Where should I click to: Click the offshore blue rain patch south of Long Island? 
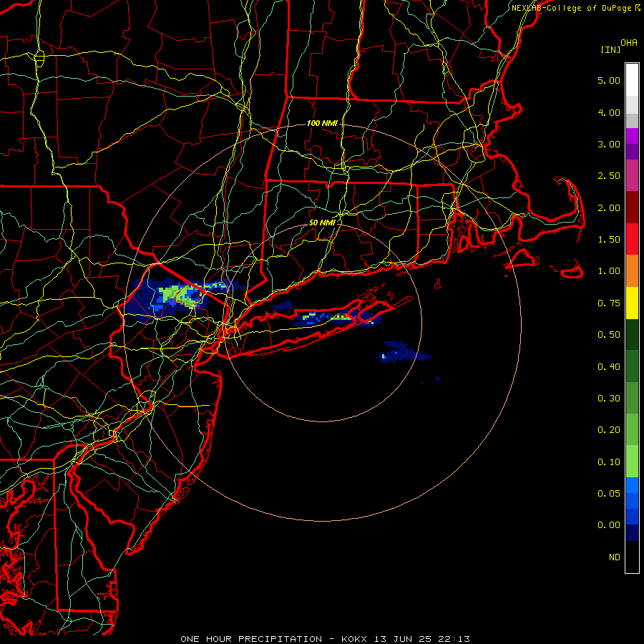point(402,352)
